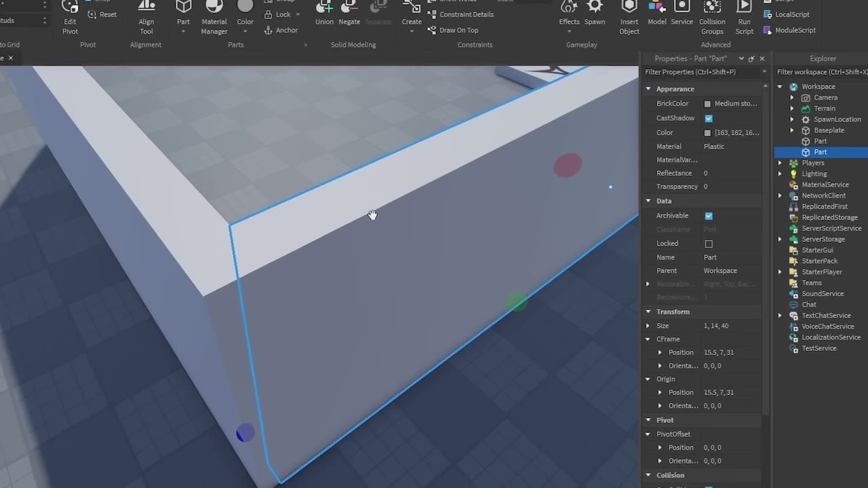Image resolution: width=868 pixels, height=488 pixels.
Task: Expand the Players service node
Action: pyautogui.click(x=780, y=163)
